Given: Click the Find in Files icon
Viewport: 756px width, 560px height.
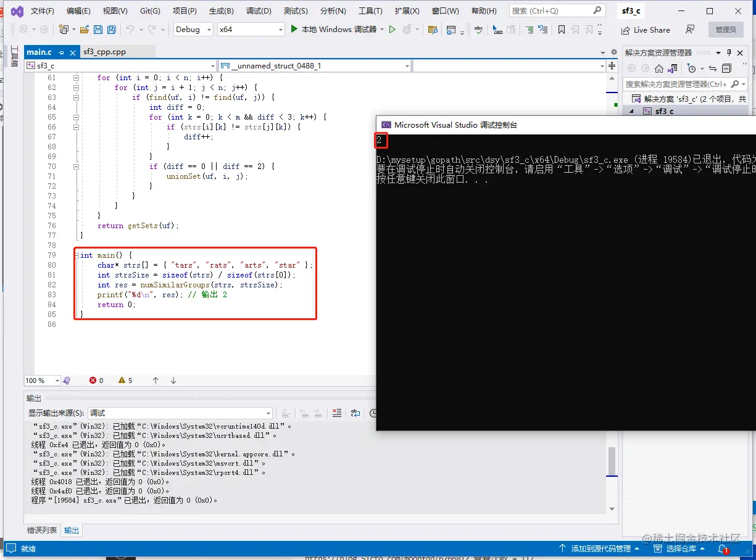Looking at the screenshot, I should pos(433,30).
